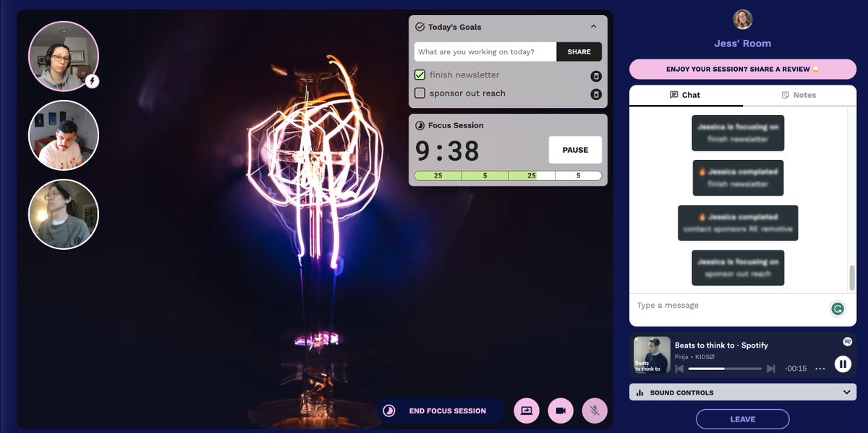Click the focus session progress bar
Viewport: 868px width, 433px height.
[x=508, y=175]
